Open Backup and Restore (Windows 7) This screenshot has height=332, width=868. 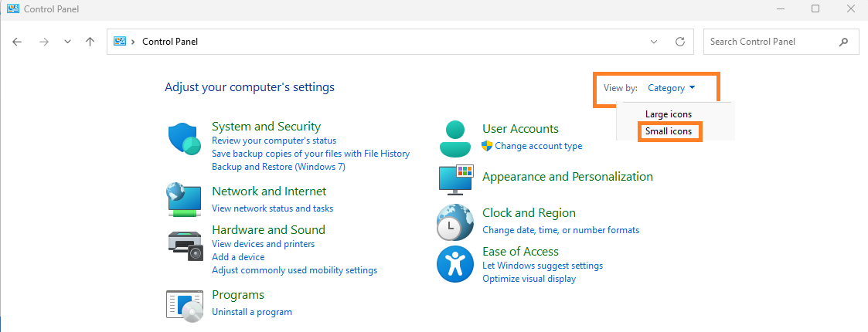[278, 166]
